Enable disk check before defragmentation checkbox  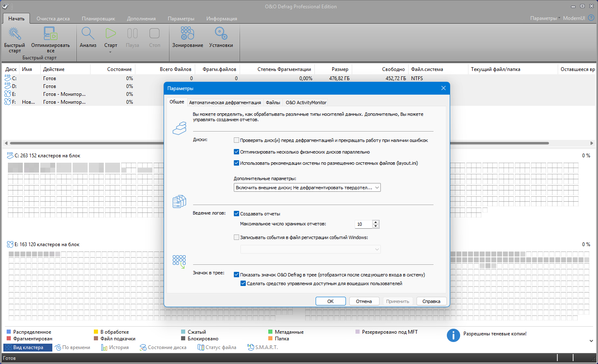(x=237, y=140)
